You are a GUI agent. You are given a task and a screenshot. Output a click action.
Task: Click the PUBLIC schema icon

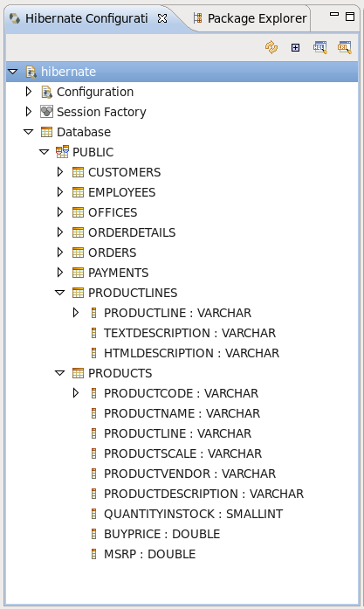point(62,152)
